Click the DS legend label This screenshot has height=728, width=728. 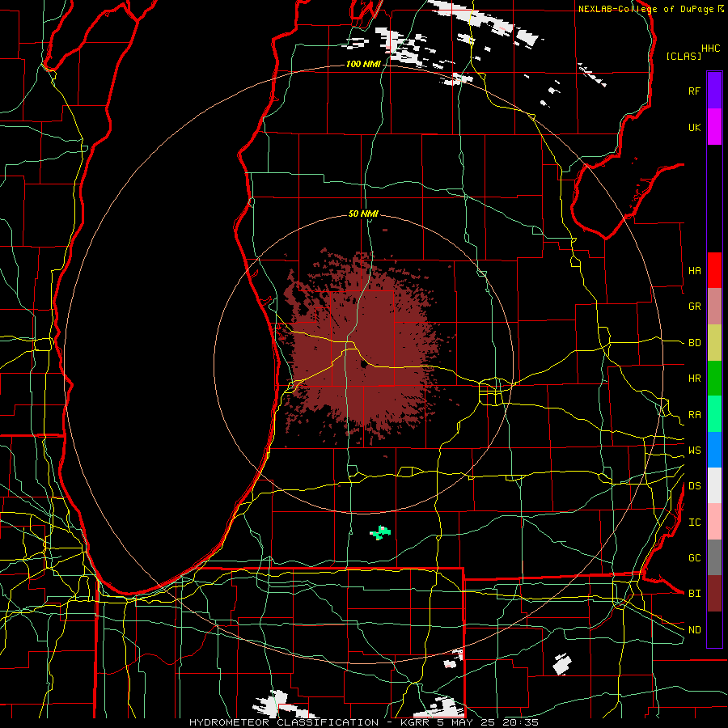tap(694, 486)
